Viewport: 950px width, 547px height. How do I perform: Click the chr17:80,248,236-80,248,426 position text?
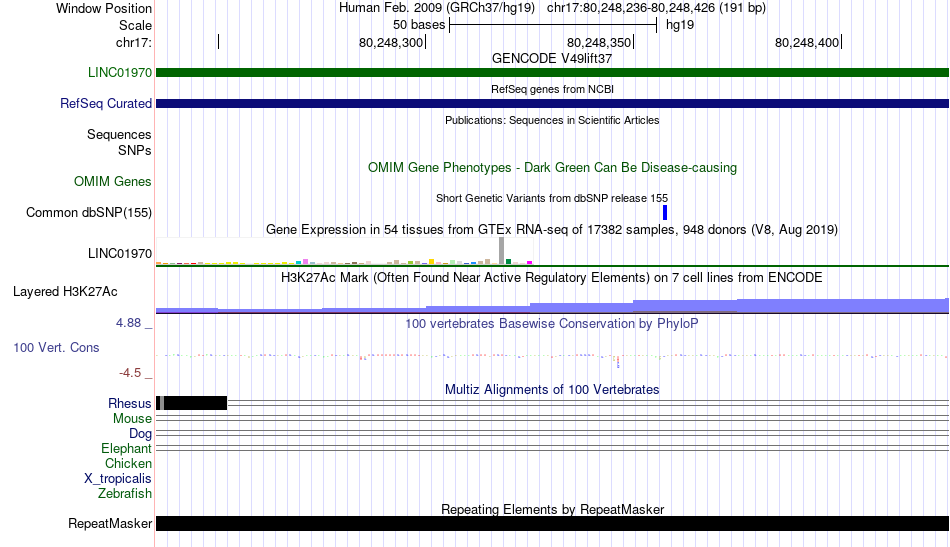pos(656,8)
